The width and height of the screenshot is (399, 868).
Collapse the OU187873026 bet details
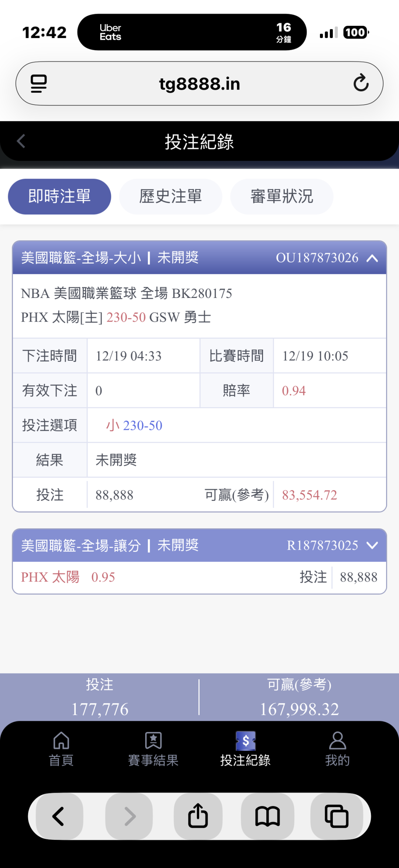click(372, 258)
